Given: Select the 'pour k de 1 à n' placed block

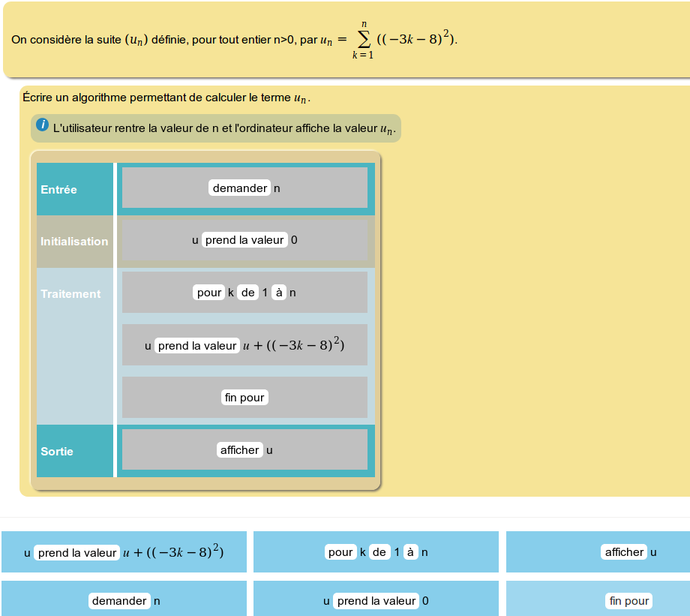Looking at the screenshot, I should [x=244, y=293].
